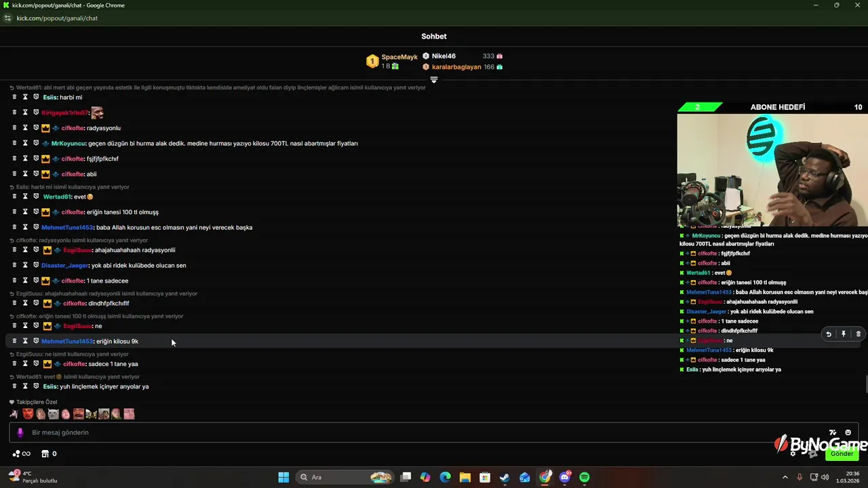868x488 pixels.
Task: Open the channel points infinity icon
Action: pos(22,453)
